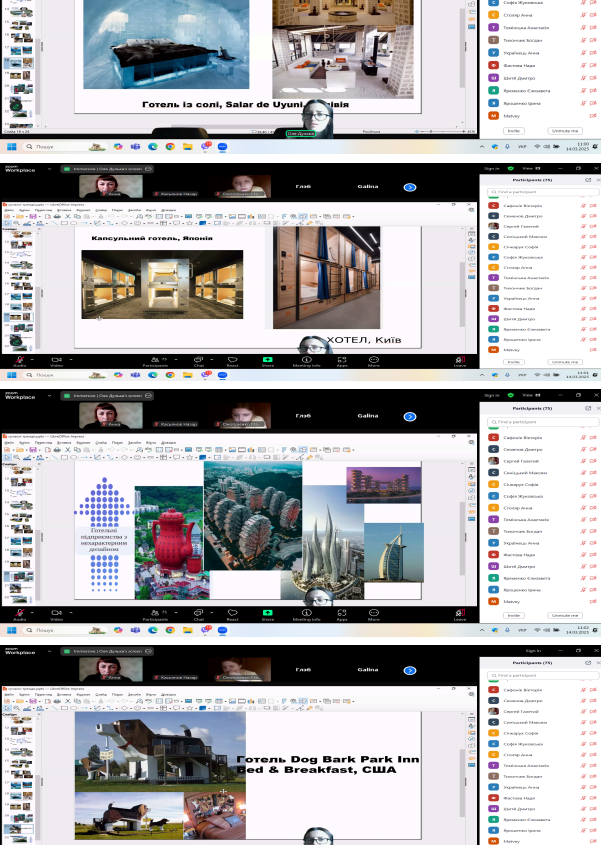
Task: Open Meeting info below the teapot building slide
Action: pos(308,612)
